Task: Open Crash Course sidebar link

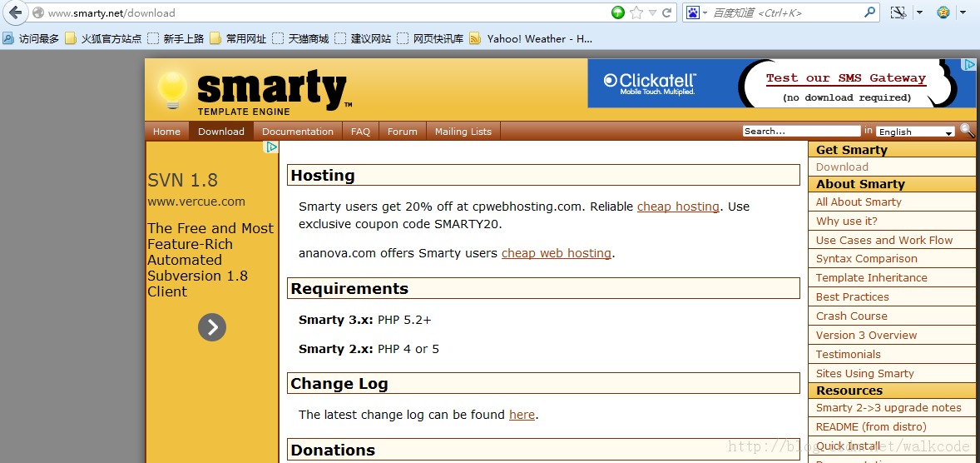Action: pos(851,316)
